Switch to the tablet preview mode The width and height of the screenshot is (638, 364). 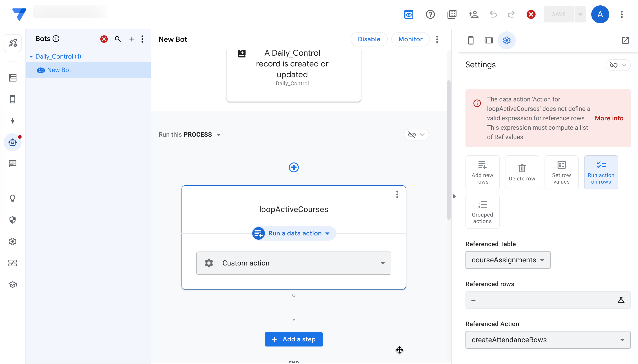488,40
